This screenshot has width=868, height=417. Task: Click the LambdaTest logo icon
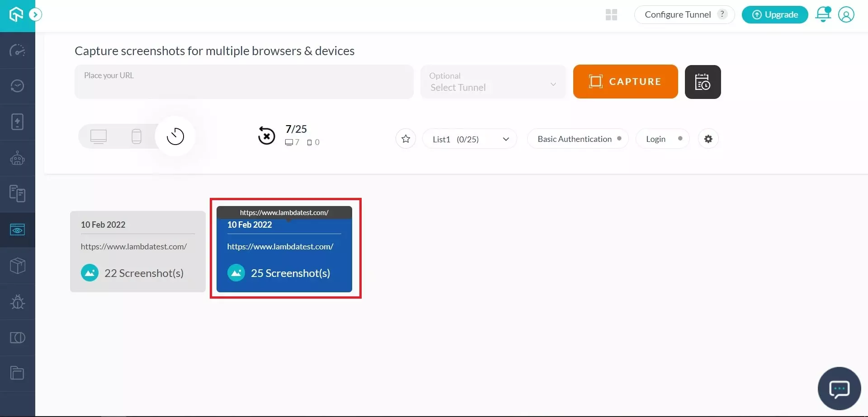16,14
